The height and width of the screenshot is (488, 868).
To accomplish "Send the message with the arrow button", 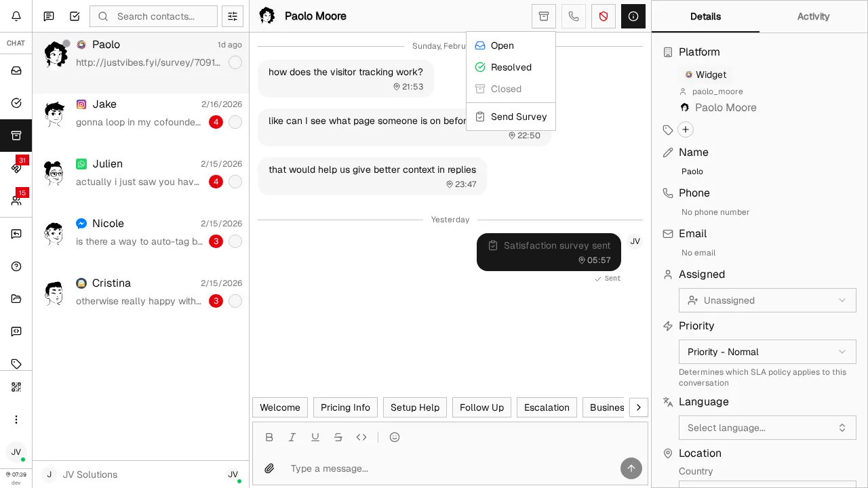I will [631, 468].
